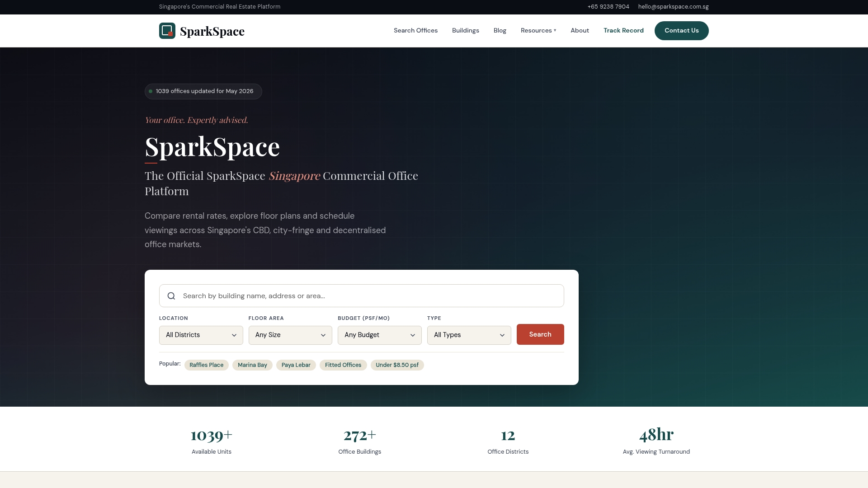Open the Any Budget dropdown
The width and height of the screenshot is (868, 488).
click(380, 335)
